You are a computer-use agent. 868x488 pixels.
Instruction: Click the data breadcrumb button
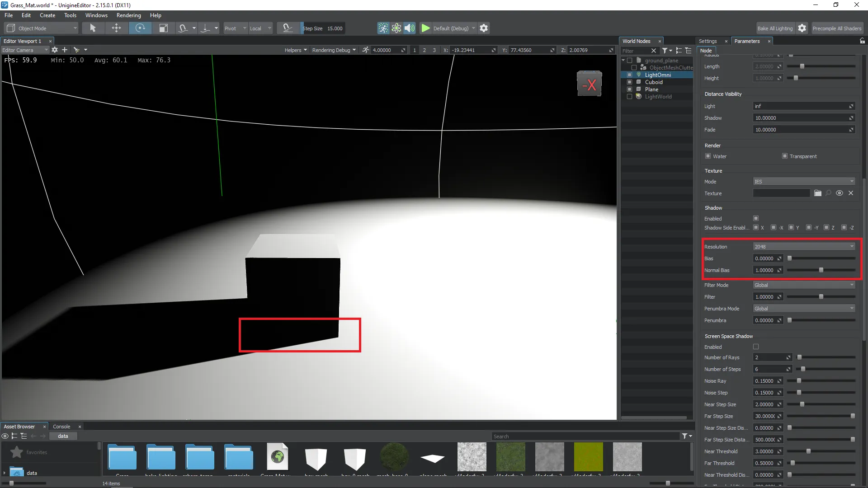[x=63, y=436]
